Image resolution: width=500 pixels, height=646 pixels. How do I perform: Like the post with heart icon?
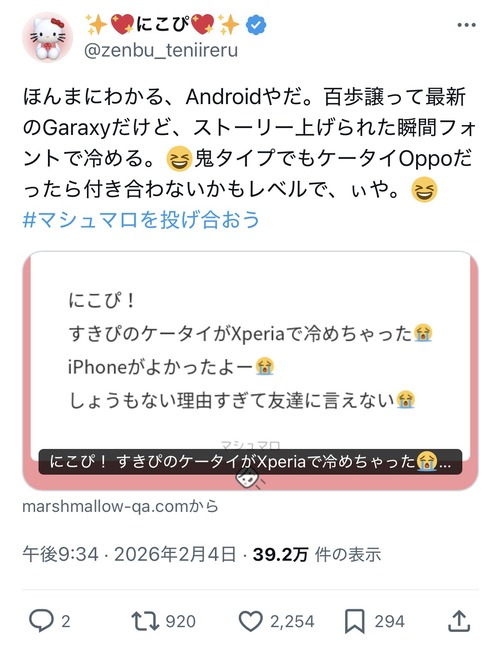251,621
